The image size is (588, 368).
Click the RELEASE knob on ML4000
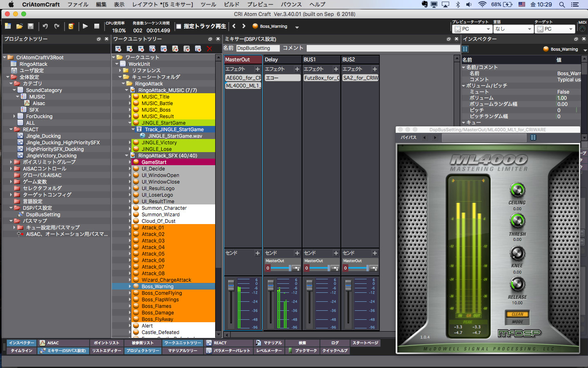click(x=517, y=284)
